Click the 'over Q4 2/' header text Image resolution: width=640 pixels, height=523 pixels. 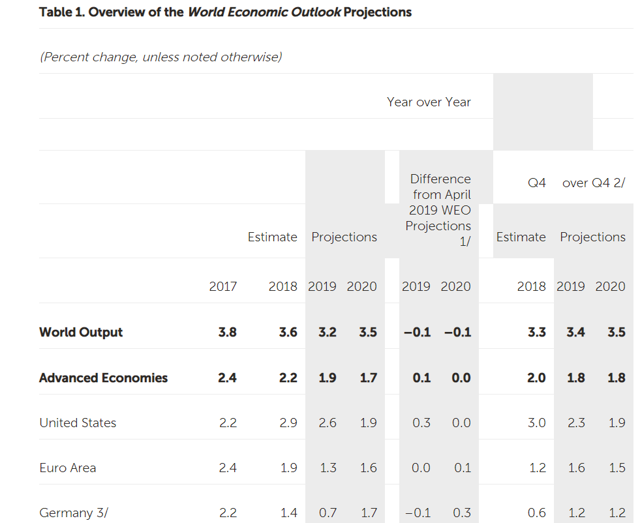point(594,183)
